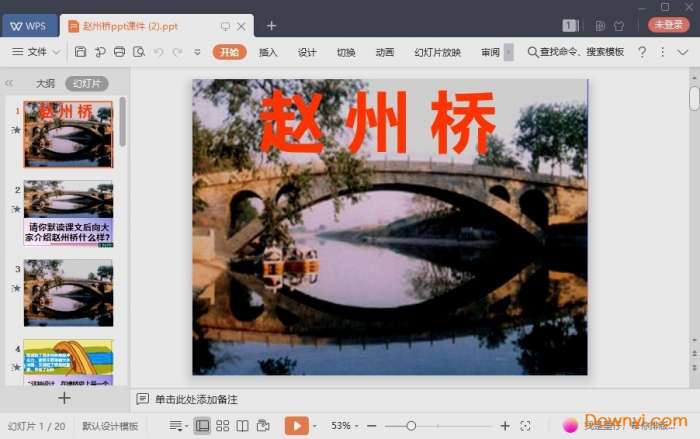
Task: Click the zoom slider handle
Action: point(411,426)
